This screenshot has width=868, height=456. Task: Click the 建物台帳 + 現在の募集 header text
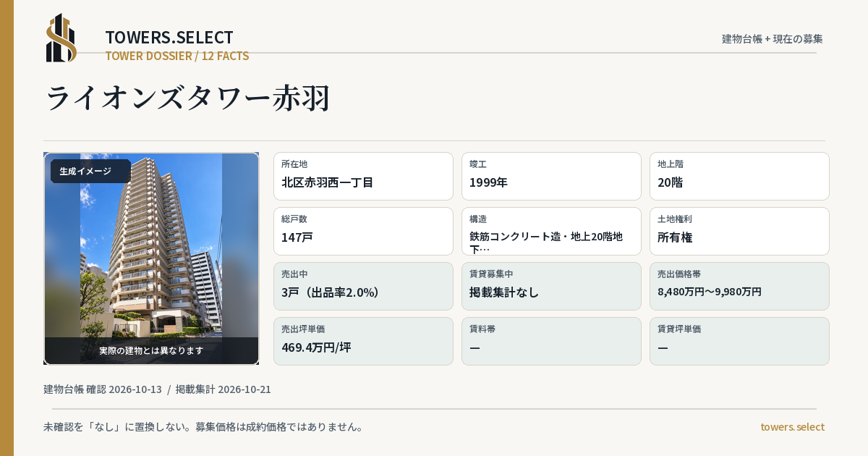[x=773, y=39]
